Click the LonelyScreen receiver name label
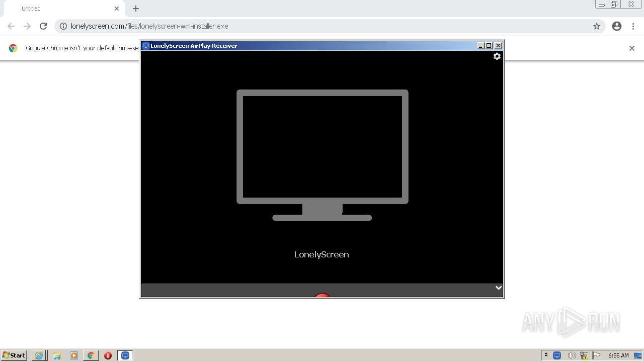The height and width of the screenshot is (362, 644). click(321, 254)
